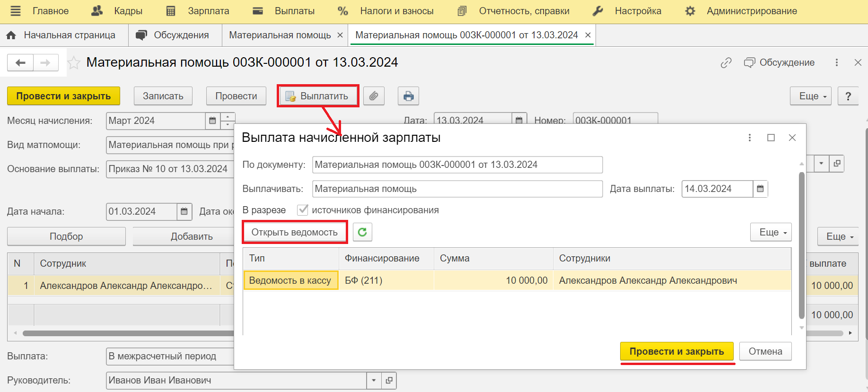The height and width of the screenshot is (392, 868).
Task: Copy document link via chain icon
Action: tap(726, 62)
